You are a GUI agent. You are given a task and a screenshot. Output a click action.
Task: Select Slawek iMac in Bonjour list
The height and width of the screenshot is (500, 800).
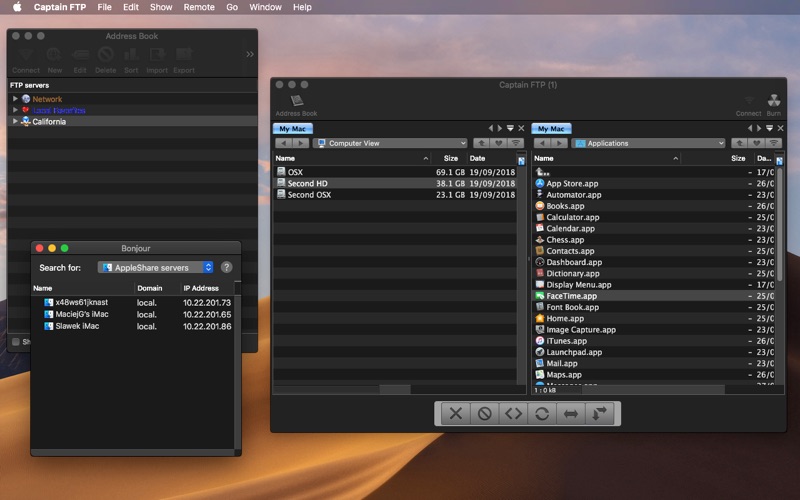(x=133, y=326)
